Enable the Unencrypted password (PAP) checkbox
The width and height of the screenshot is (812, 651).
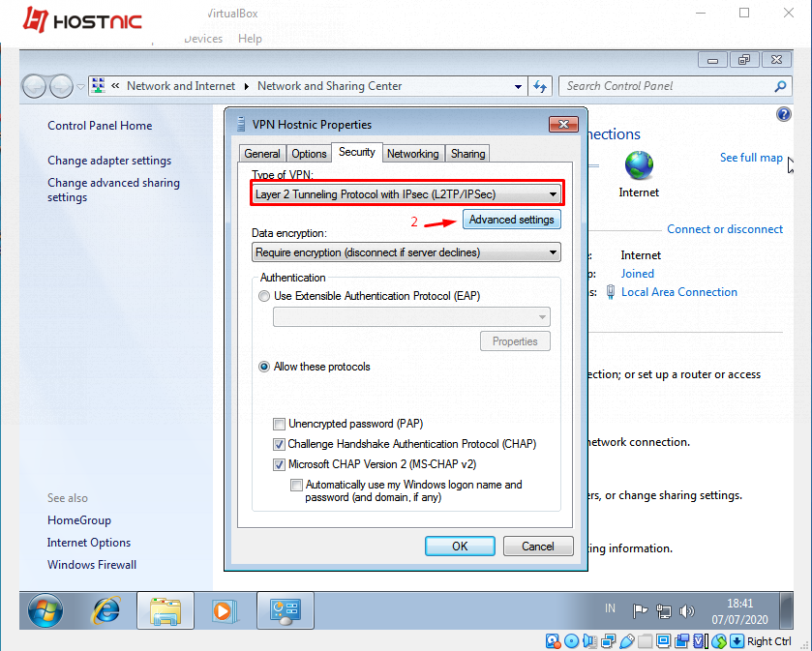[x=279, y=424]
